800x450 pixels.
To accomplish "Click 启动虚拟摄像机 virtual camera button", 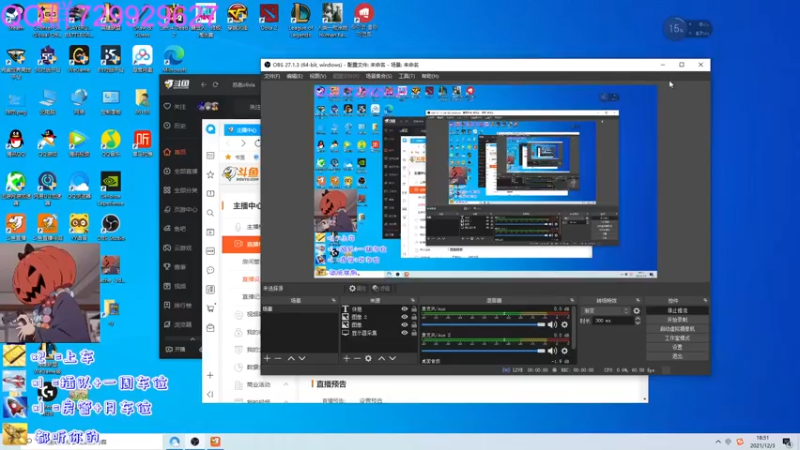I will (677, 329).
